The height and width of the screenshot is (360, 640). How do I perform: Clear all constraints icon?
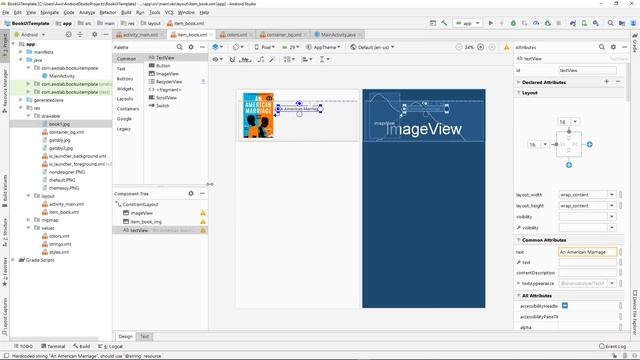(x=261, y=59)
